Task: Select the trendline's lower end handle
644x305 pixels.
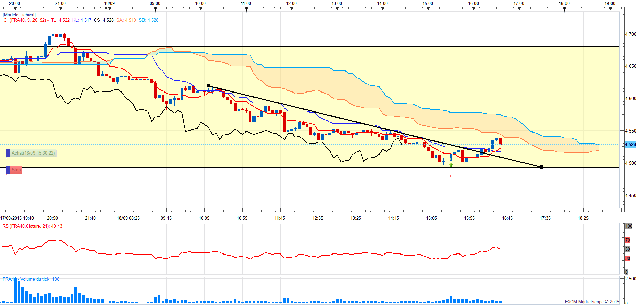Action: coord(542,167)
